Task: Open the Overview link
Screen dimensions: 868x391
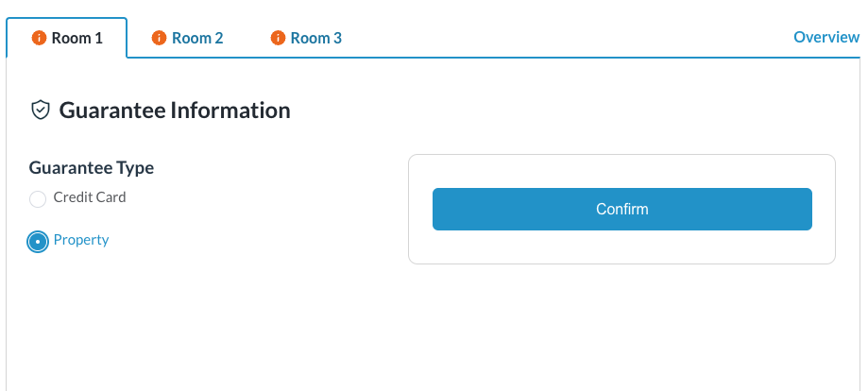Action: pyautogui.click(x=826, y=37)
